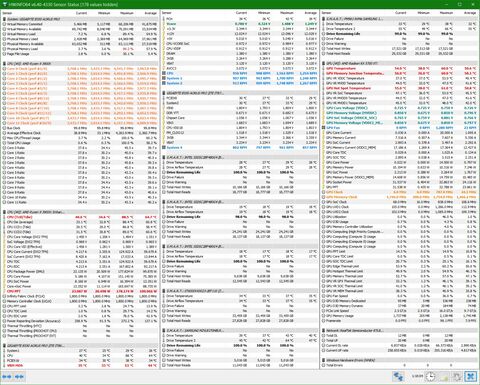Select the DRAM voltage row
Image resolution: width=480 pixels, height=385 pixels.
coord(240,53)
